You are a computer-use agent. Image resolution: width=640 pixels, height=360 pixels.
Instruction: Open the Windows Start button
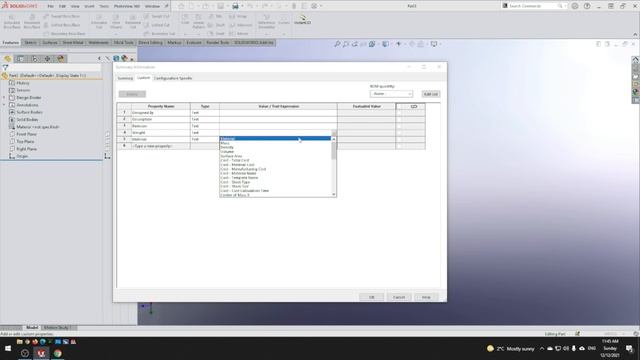8,349
